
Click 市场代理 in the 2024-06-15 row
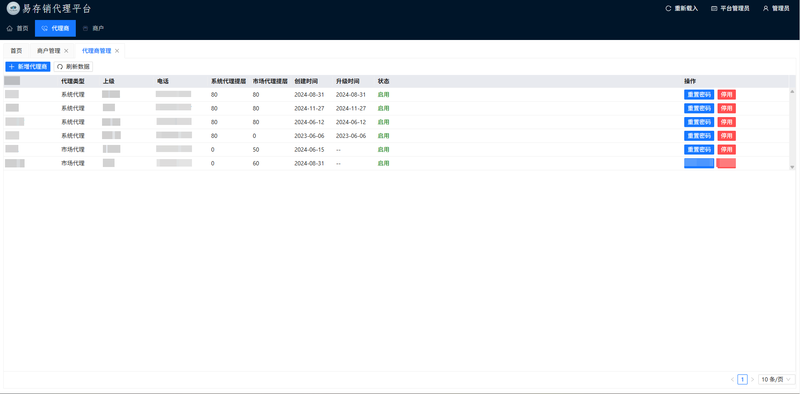[x=72, y=150]
